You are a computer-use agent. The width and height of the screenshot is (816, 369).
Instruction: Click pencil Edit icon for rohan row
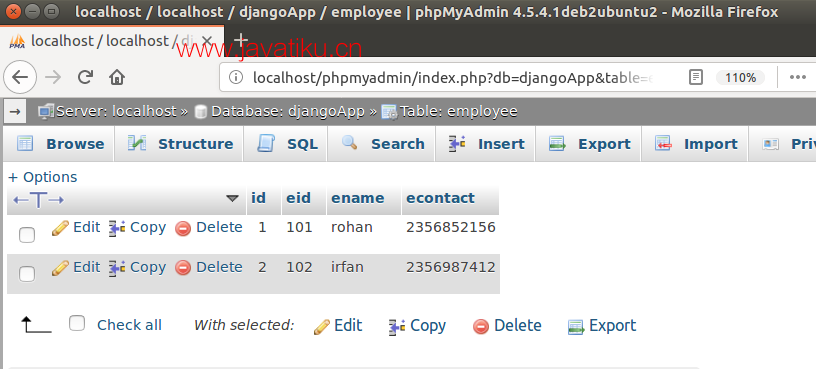(60, 228)
